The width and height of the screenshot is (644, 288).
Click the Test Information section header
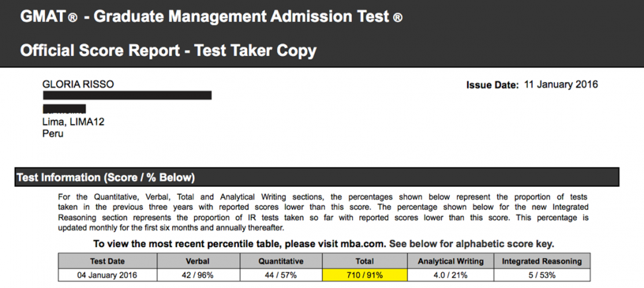[x=106, y=178]
